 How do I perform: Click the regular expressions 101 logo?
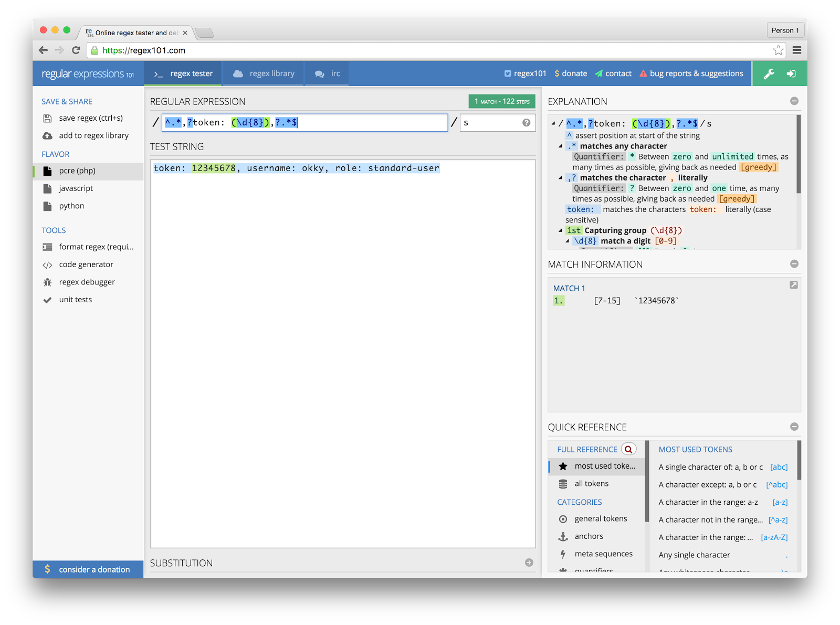point(88,74)
